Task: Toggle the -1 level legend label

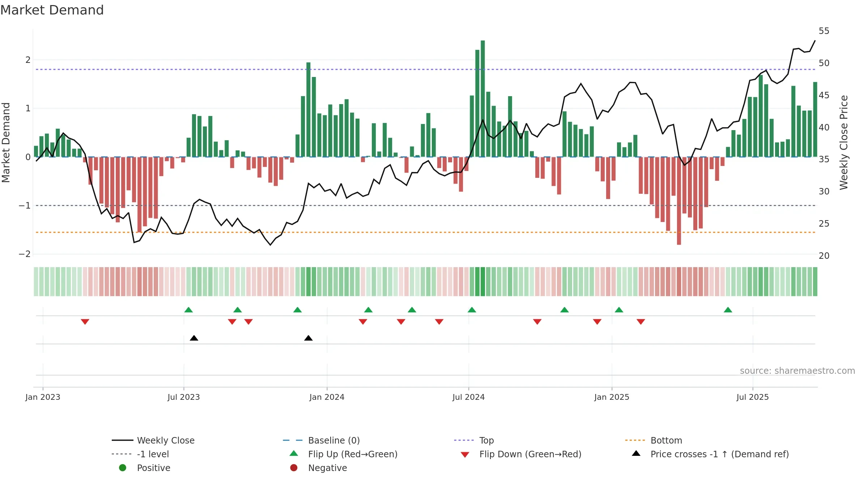Action: (x=153, y=454)
